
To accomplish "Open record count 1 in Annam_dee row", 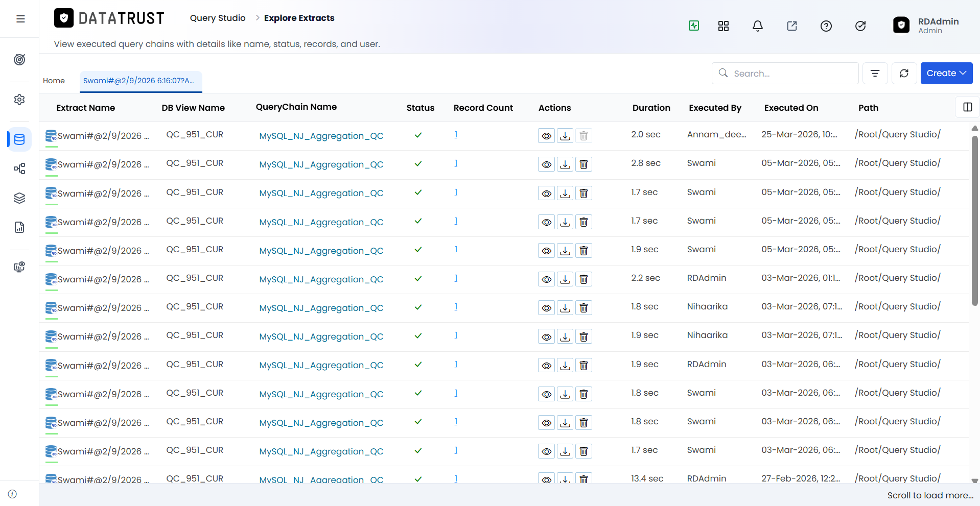I will [x=456, y=134].
